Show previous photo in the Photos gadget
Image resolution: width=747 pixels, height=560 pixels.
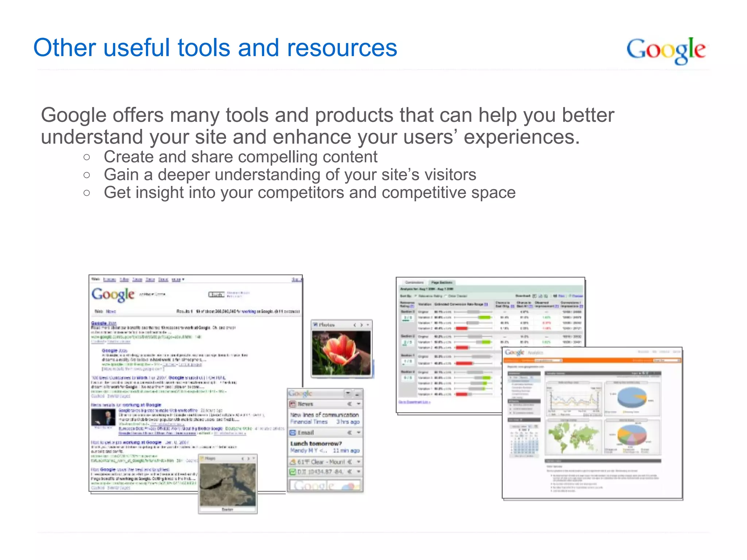tap(355, 325)
